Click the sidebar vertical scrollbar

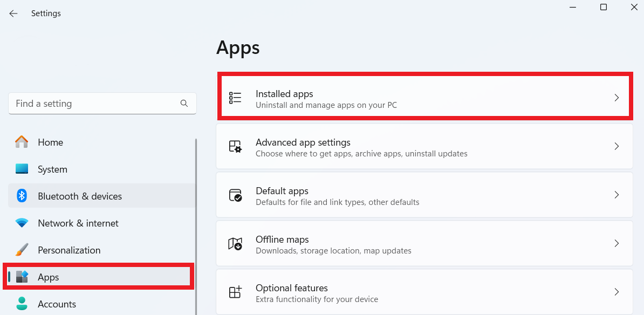pos(196,227)
